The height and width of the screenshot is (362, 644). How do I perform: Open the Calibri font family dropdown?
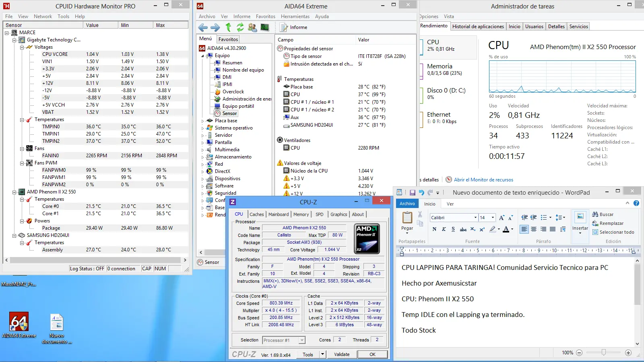pos(475,218)
